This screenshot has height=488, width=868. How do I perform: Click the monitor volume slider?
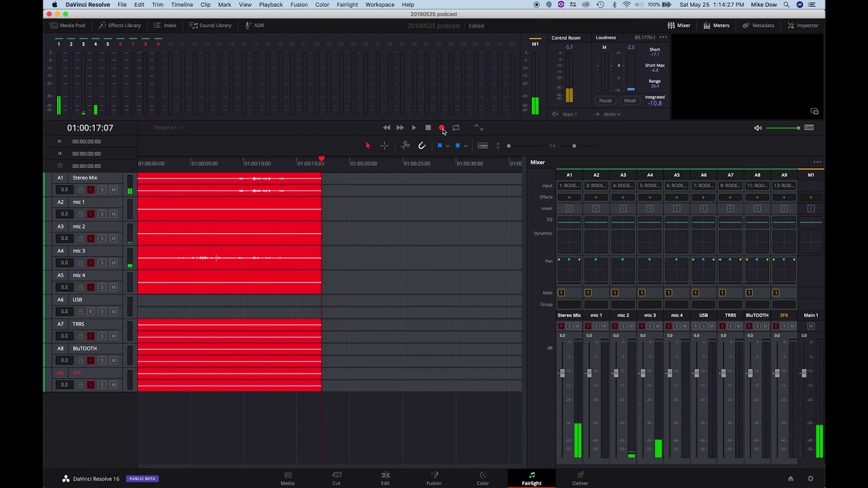(783, 127)
